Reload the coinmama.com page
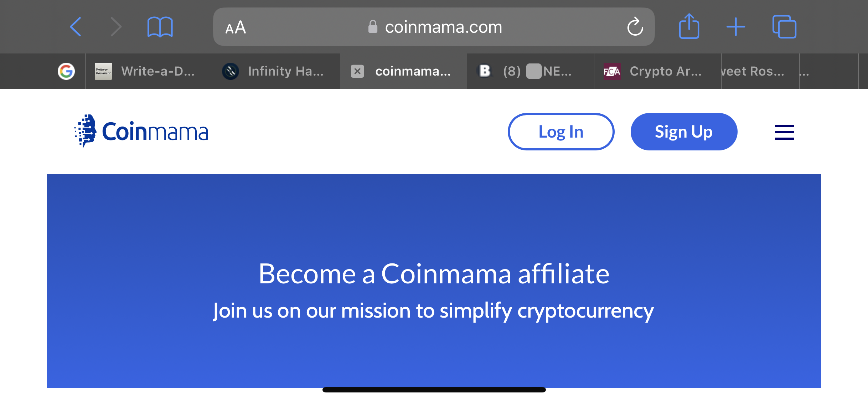The image size is (868, 401). coord(635,27)
